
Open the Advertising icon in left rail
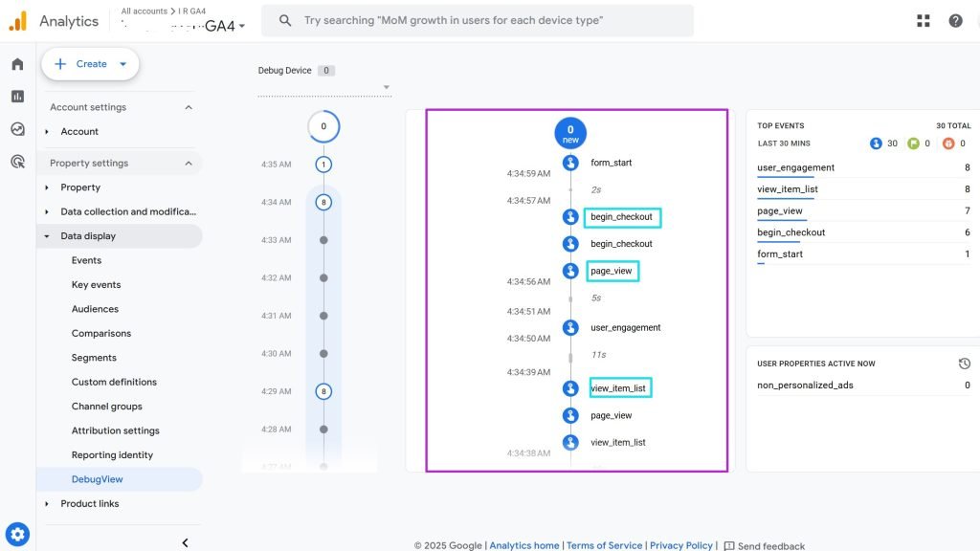pyautogui.click(x=17, y=162)
